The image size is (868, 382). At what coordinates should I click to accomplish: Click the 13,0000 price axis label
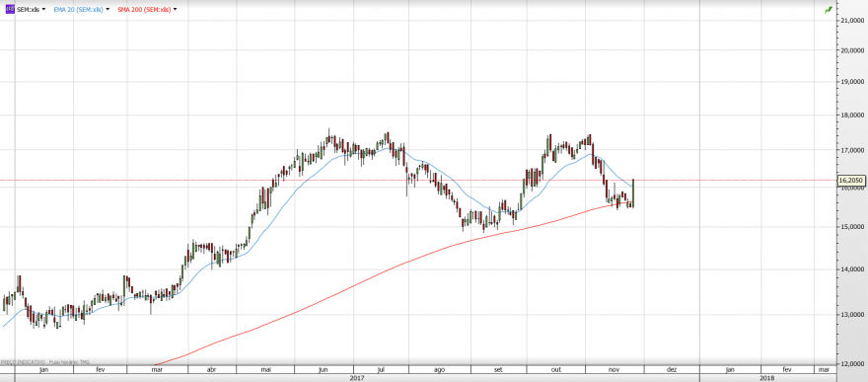pyautogui.click(x=852, y=315)
